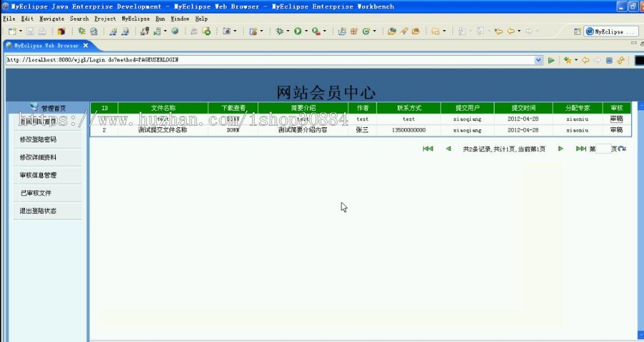Image resolution: width=644 pixels, height=342 pixels.
Task: Click the yellow Back arrow in main toolbar
Action: 511,31
